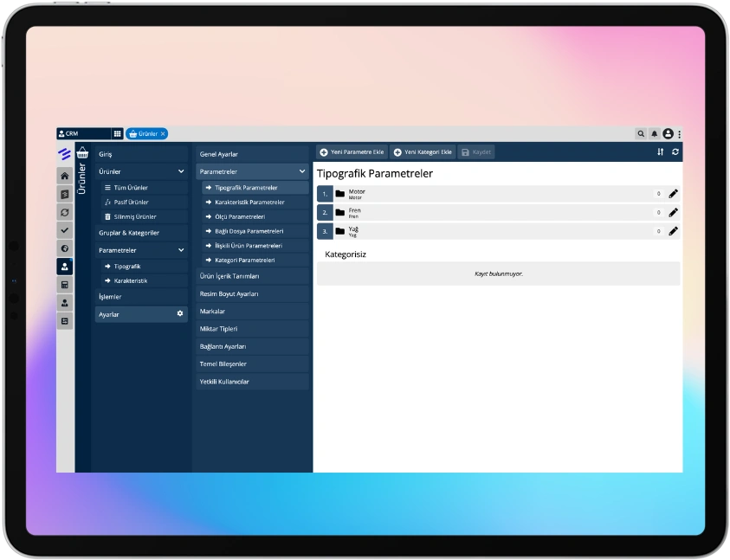
Task: Open the three-dot menu in top bar
Action: pos(679,134)
